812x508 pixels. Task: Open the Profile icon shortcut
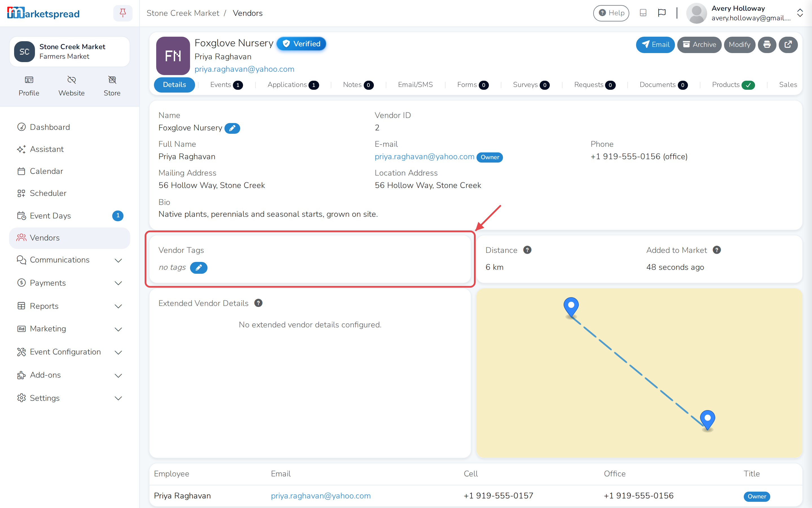pos(29,86)
